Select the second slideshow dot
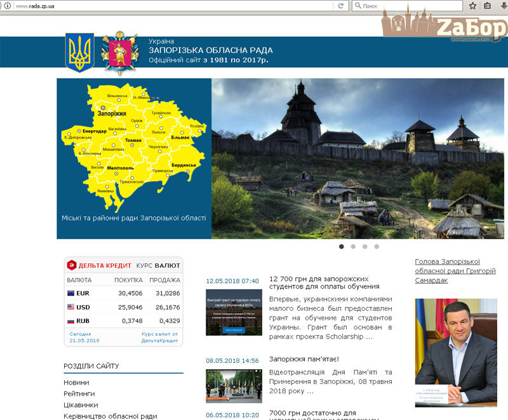The width and height of the screenshot is (508, 420). tap(353, 246)
